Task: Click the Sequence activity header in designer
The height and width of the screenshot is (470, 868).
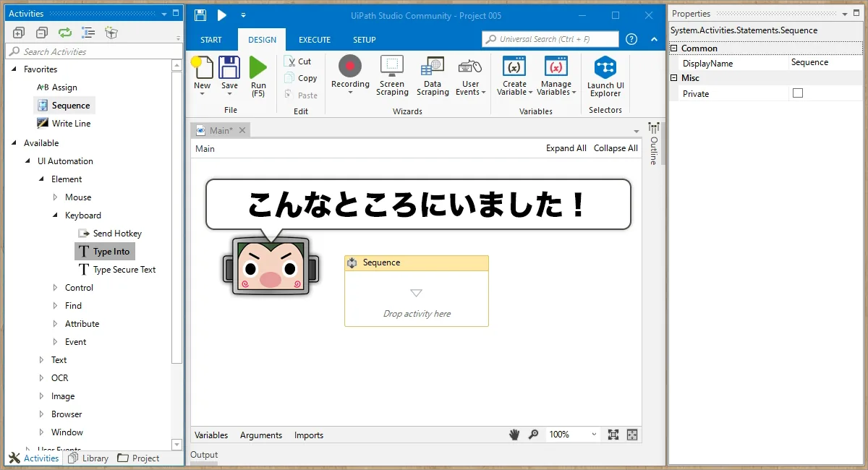Action: pos(417,263)
